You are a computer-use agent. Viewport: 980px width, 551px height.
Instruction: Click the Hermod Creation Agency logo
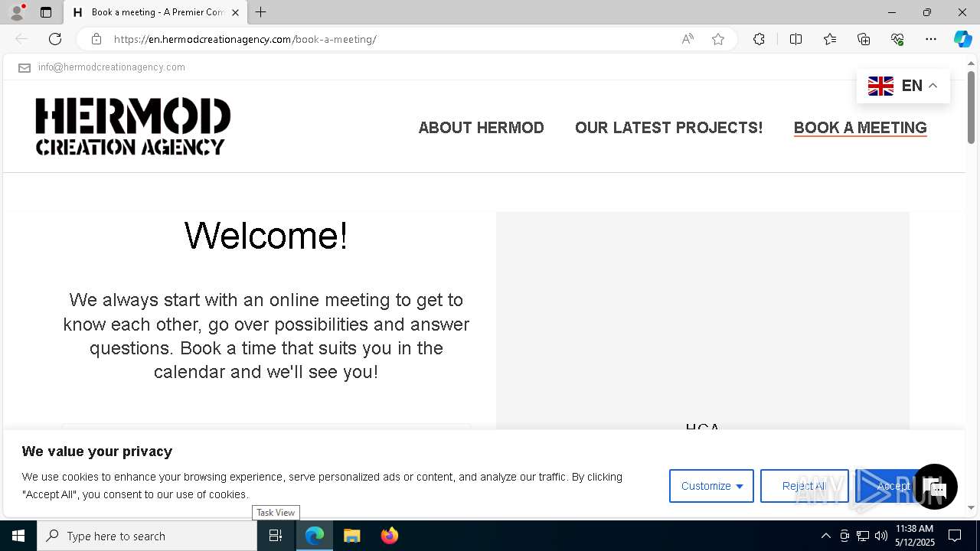[x=132, y=126]
